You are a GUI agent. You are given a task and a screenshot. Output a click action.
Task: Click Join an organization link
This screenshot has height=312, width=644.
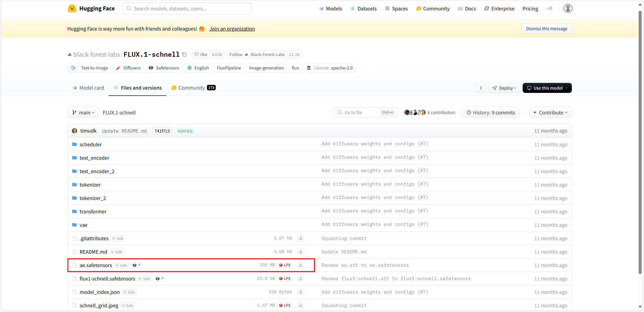click(x=232, y=29)
